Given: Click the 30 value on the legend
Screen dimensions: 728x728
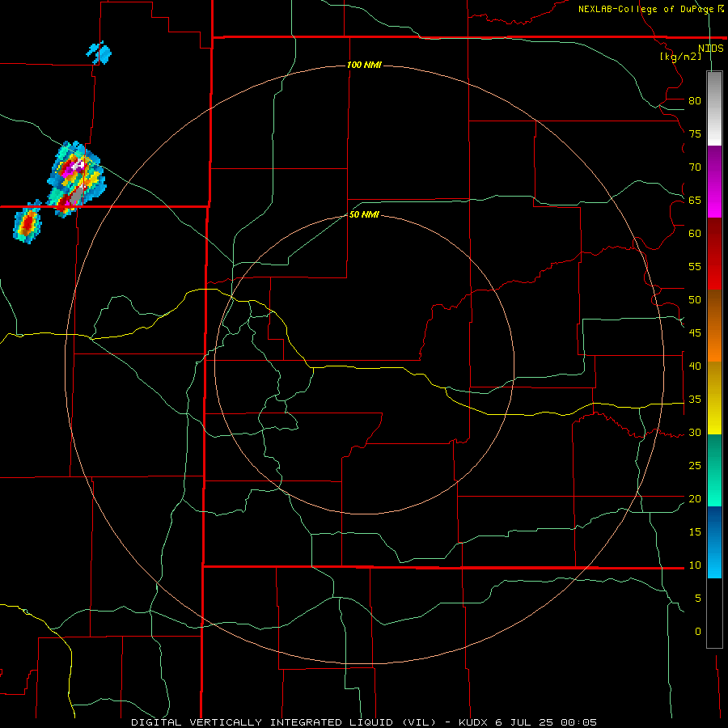Looking at the screenshot, I should [x=695, y=433].
